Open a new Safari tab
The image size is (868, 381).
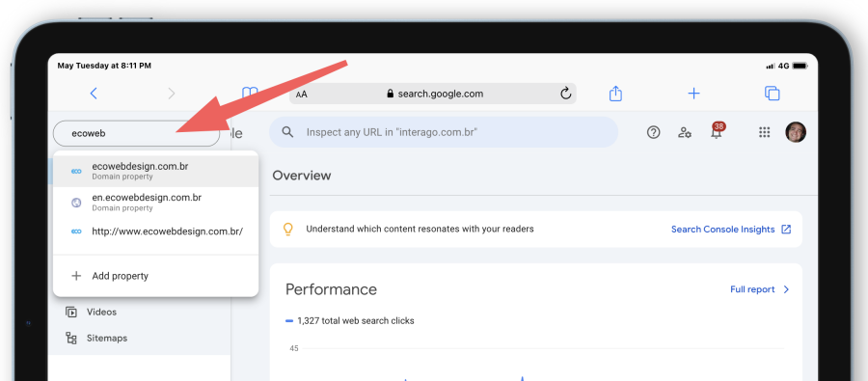693,94
